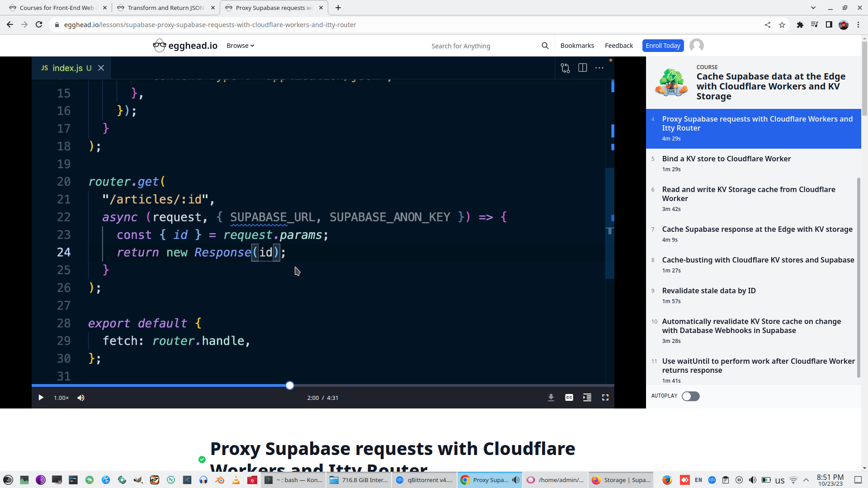Image resolution: width=868 pixels, height=488 pixels.
Task: Open qBittorrent from the taskbar
Action: click(x=424, y=480)
